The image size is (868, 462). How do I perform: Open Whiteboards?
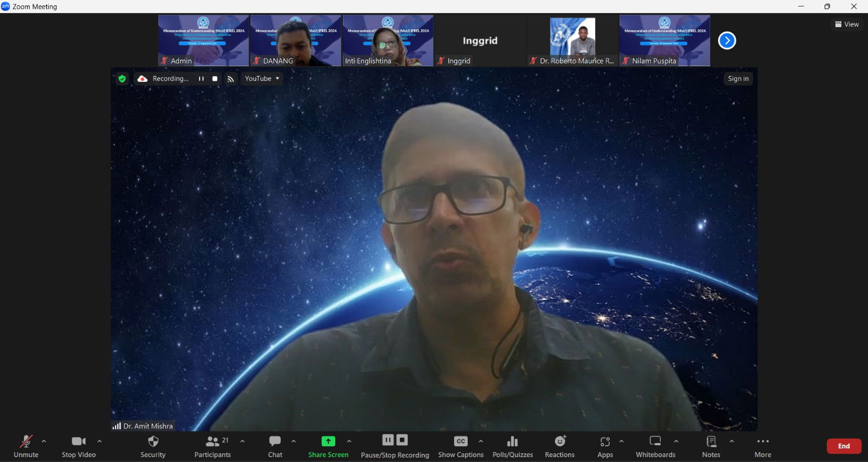655,447
